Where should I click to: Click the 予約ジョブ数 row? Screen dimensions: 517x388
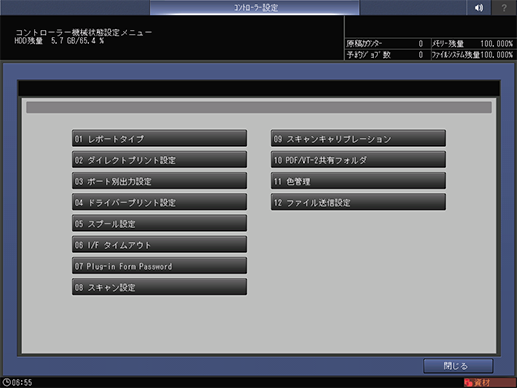pyautogui.click(x=387, y=55)
